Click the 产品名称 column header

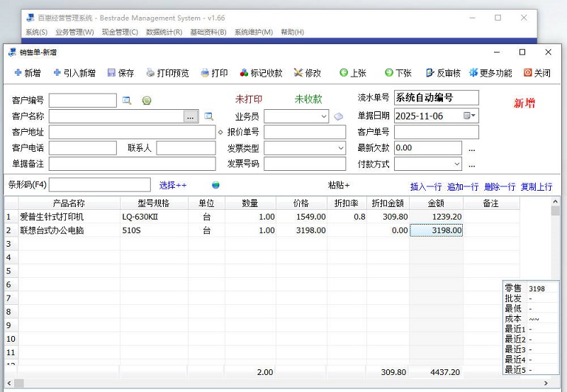coord(69,203)
